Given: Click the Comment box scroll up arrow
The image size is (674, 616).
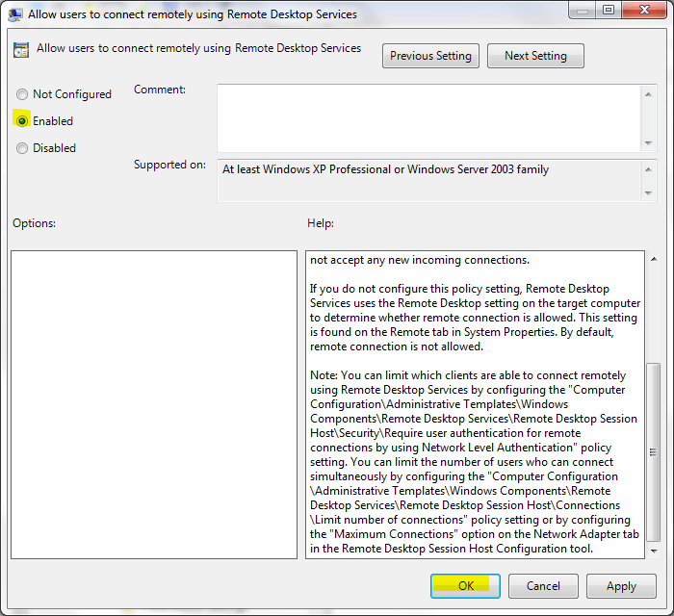Looking at the screenshot, I should [x=648, y=94].
